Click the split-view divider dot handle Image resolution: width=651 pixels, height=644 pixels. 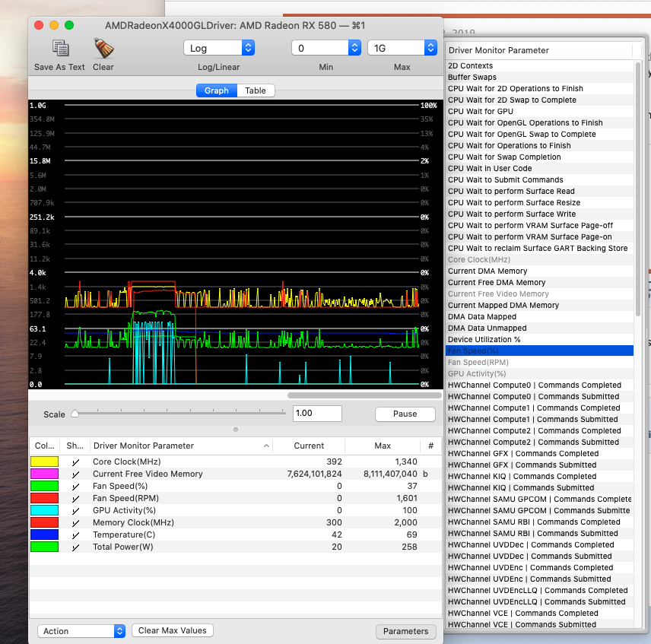tap(236, 430)
